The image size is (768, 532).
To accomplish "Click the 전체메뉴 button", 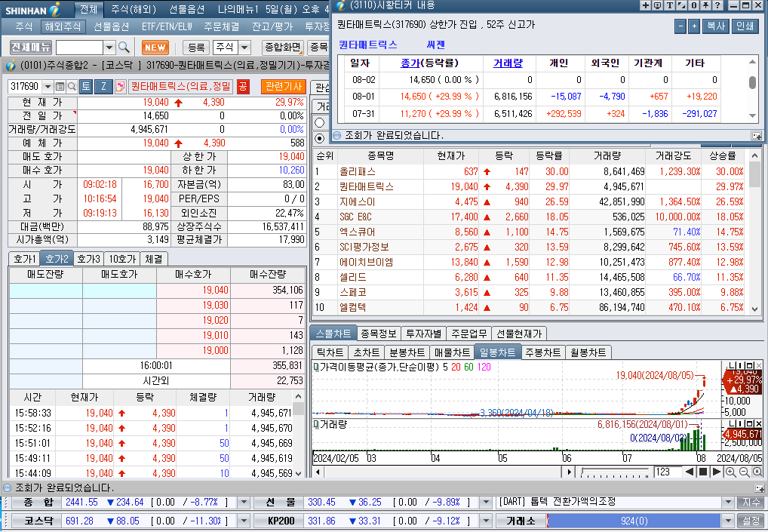I will 31,48.
